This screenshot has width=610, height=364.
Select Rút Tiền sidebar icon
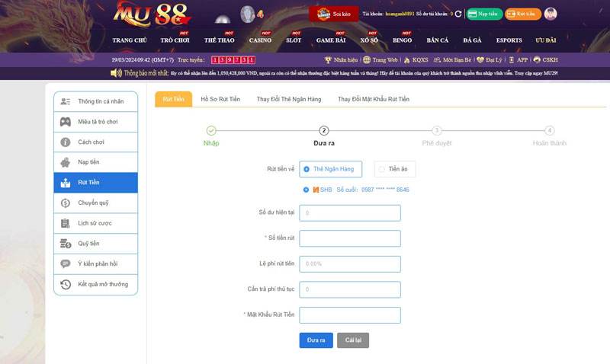(66, 183)
